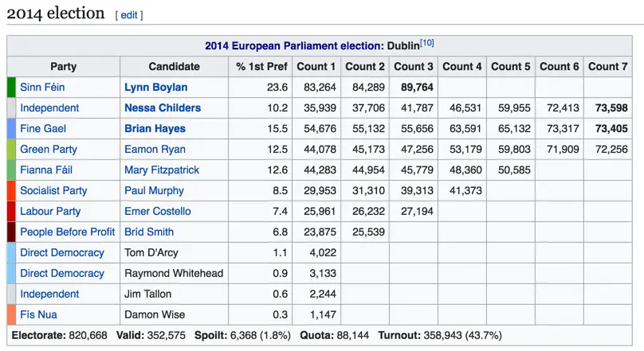Click the Count 7 column header

coord(608,66)
